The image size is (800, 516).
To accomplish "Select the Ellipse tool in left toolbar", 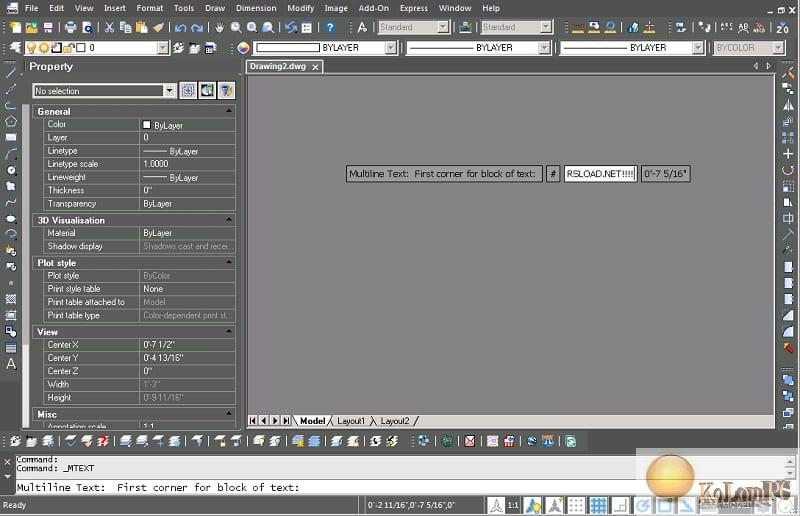I will (11, 218).
